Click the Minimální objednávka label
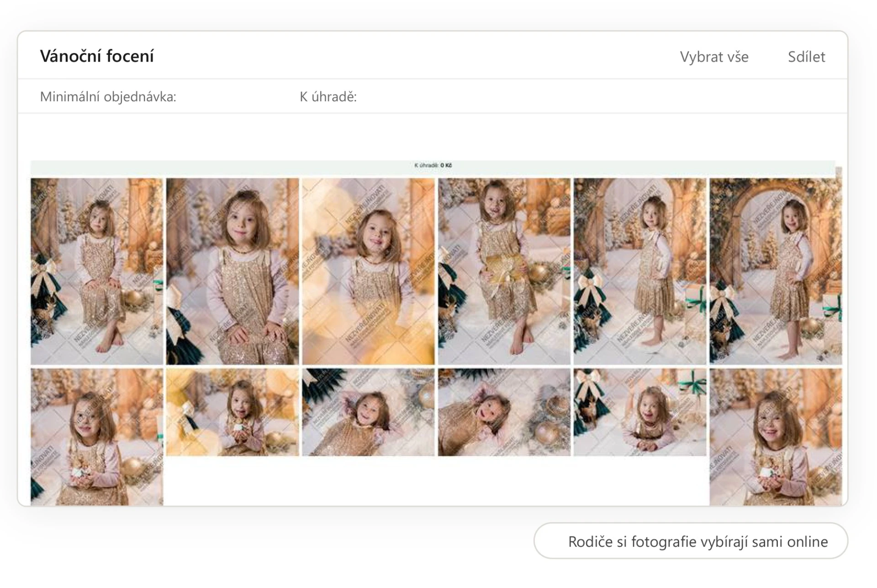The image size is (877, 588). click(x=110, y=96)
